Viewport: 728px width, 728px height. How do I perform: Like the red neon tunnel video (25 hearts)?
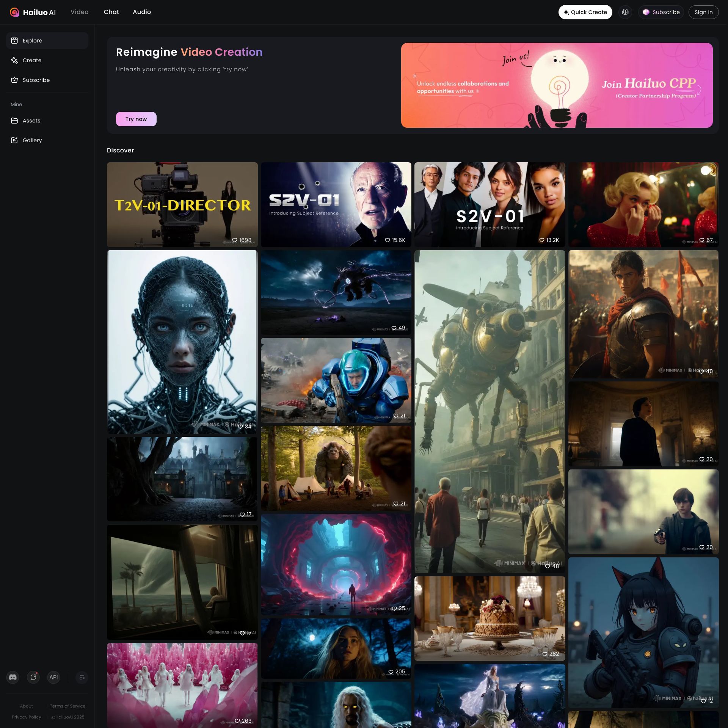pyautogui.click(x=394, y=608)
